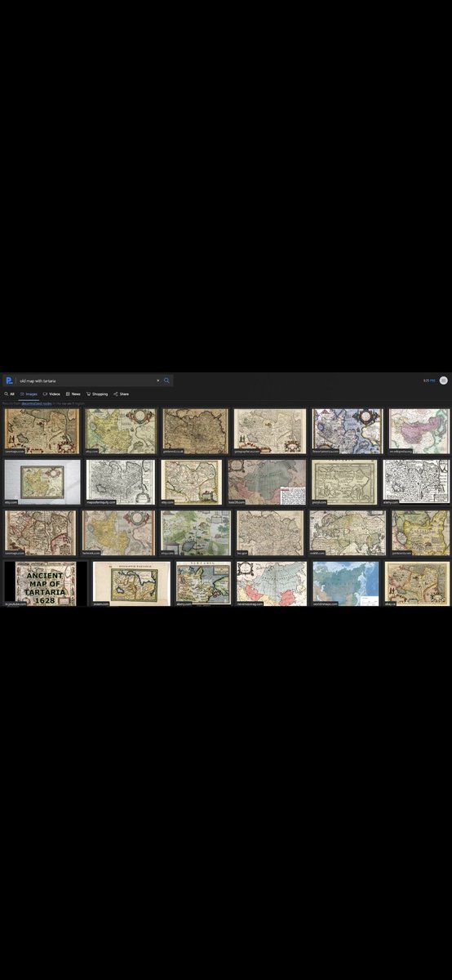Open the reddit.com map thumbnail

pyautogui.click(x=347, y=532)
